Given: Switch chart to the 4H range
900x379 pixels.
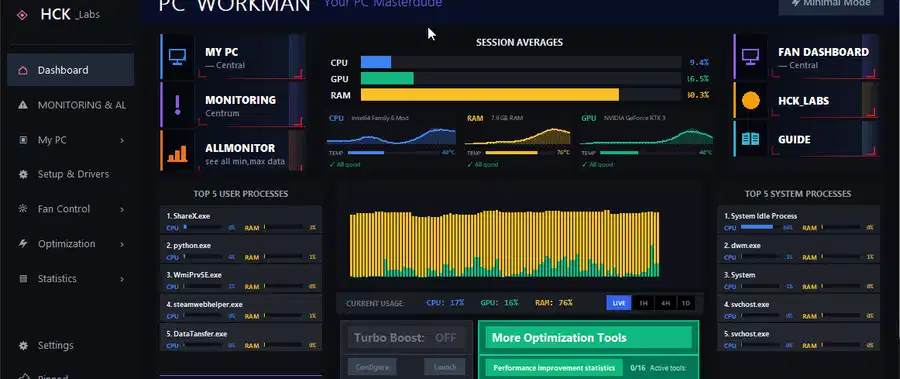Looking at the screenshot, I should (665, 303).
